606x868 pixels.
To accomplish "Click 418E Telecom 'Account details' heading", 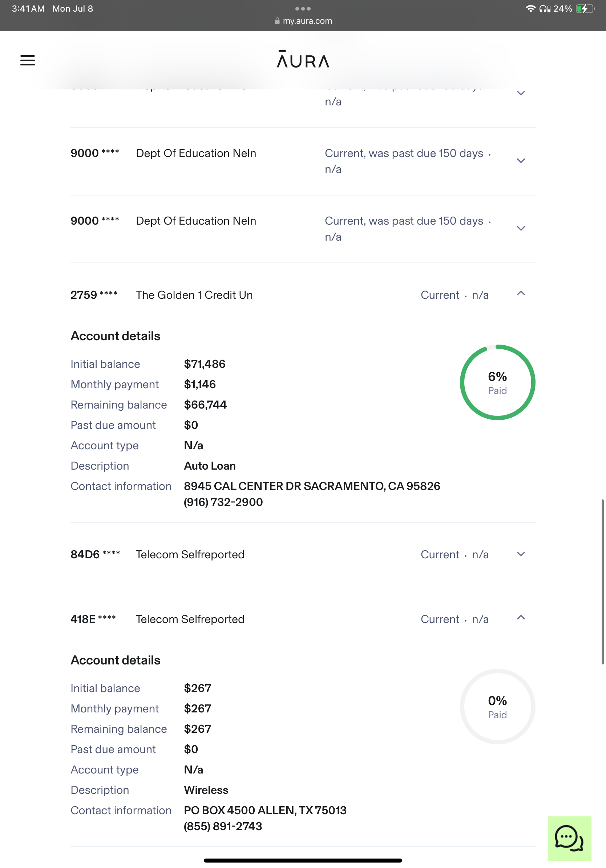I will tap(116, 660).
